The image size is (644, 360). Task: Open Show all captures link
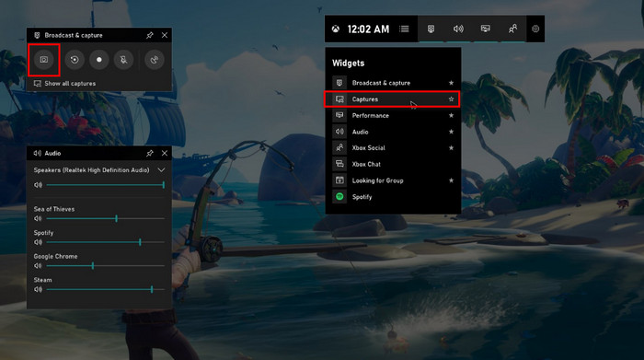[65, 84]
